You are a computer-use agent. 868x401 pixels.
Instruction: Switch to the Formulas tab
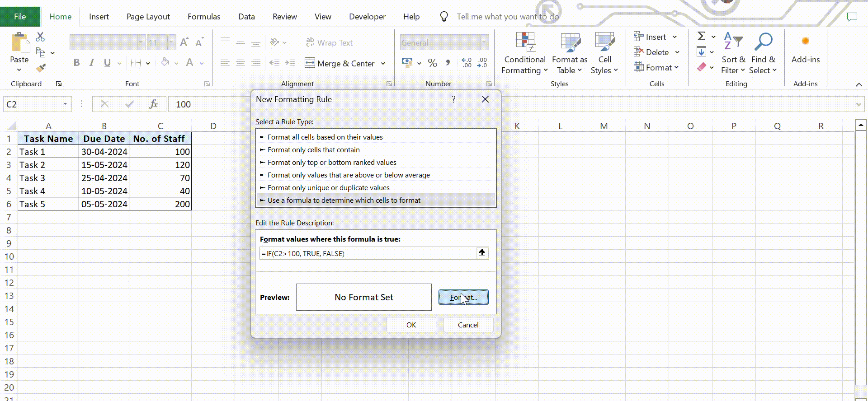204,17
